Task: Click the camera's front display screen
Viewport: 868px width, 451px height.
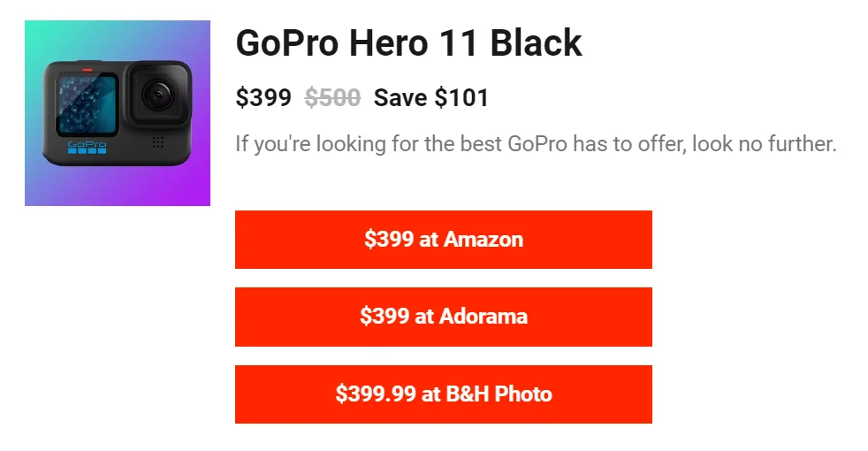Action: click(x=88, y=104)
